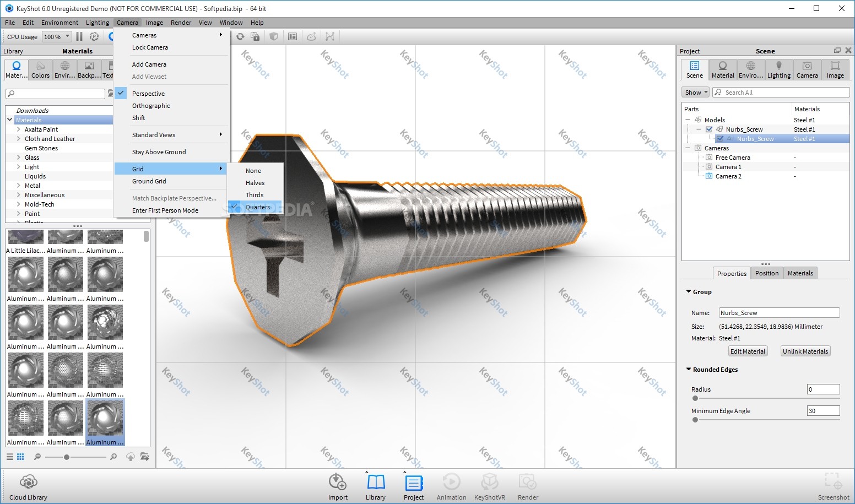This screenshot has width=855, height=504.
Task: Select Thirds grid option
Action: click(255, 195)
